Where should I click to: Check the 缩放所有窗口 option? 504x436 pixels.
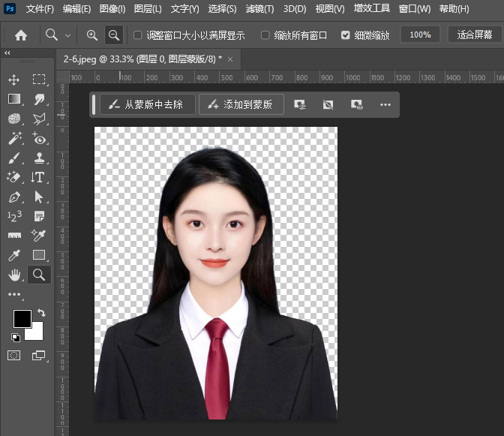click(x=265, y=35)
